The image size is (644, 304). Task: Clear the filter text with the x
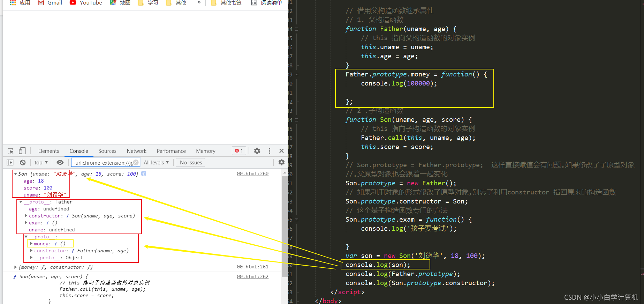click(136, 163)
